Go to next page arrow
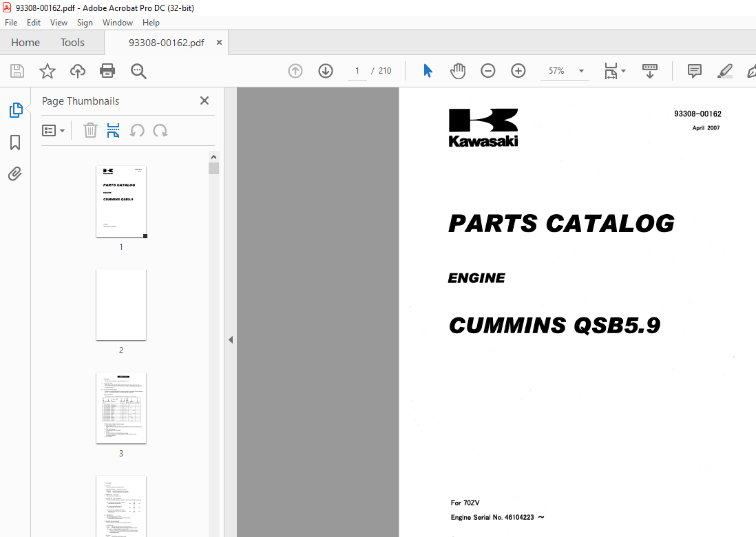The width and height of the screenshot is (756, 537). click(x=326, y=71)
